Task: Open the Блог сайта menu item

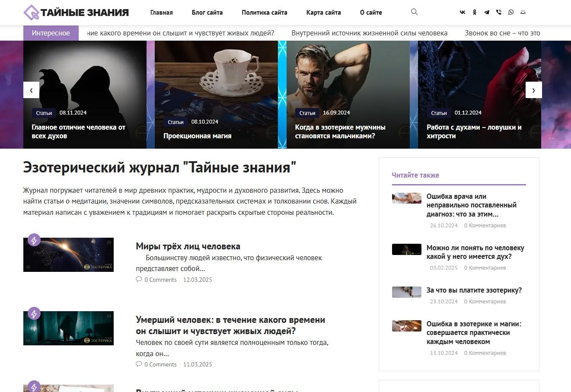Action: (x=207, y=13)
